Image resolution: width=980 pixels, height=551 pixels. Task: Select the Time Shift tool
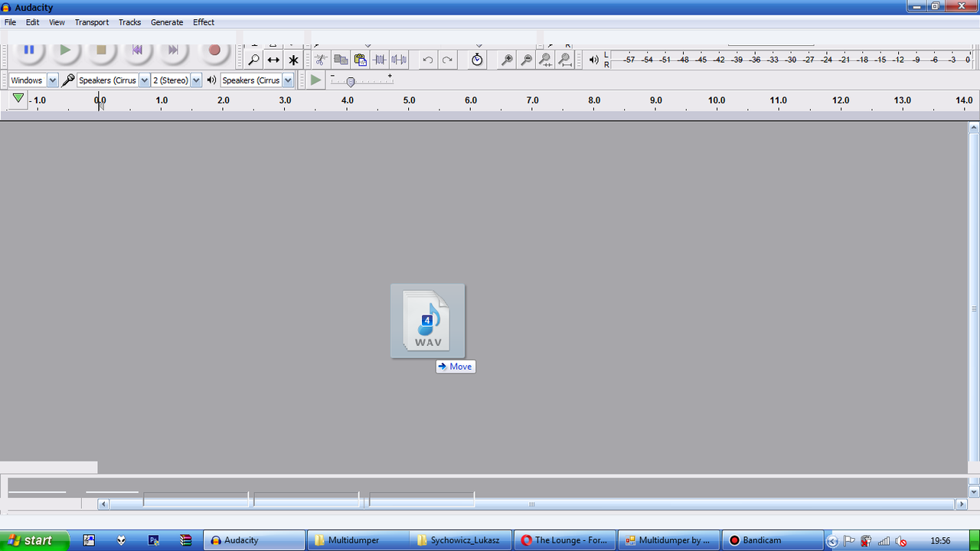[x=273, y=60]
